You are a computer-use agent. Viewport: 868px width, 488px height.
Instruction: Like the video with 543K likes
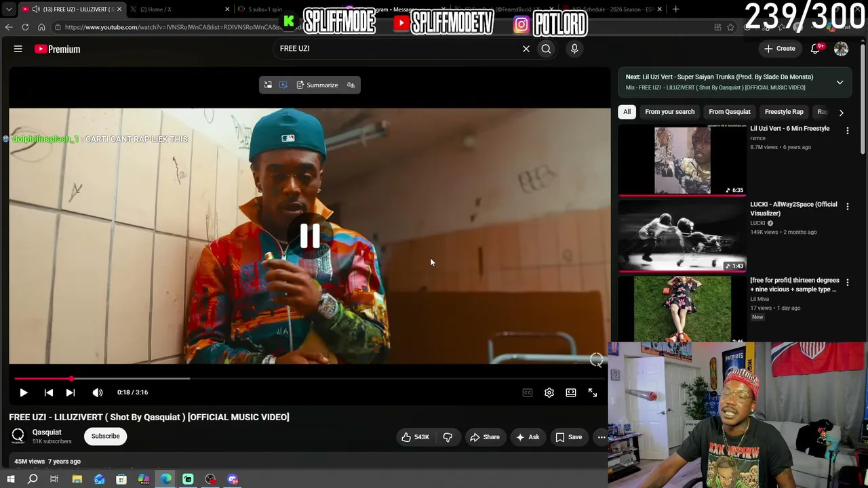tap(415, 437)
